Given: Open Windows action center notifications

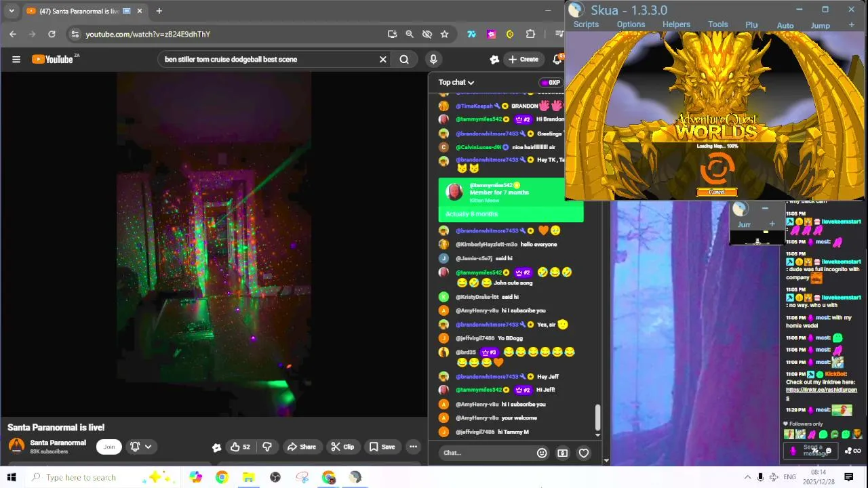Looking at the screenshot, I should point(848,477).
